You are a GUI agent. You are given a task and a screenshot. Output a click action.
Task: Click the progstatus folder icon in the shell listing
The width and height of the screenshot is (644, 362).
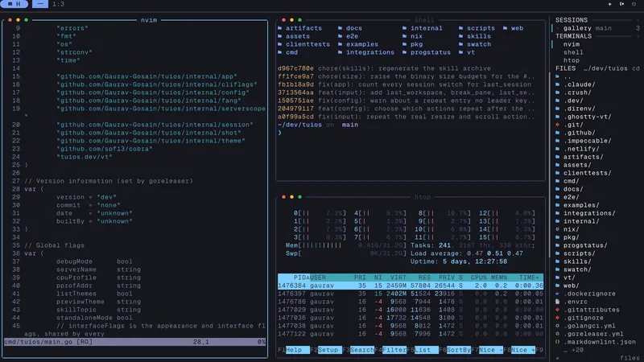click(405, 52)
